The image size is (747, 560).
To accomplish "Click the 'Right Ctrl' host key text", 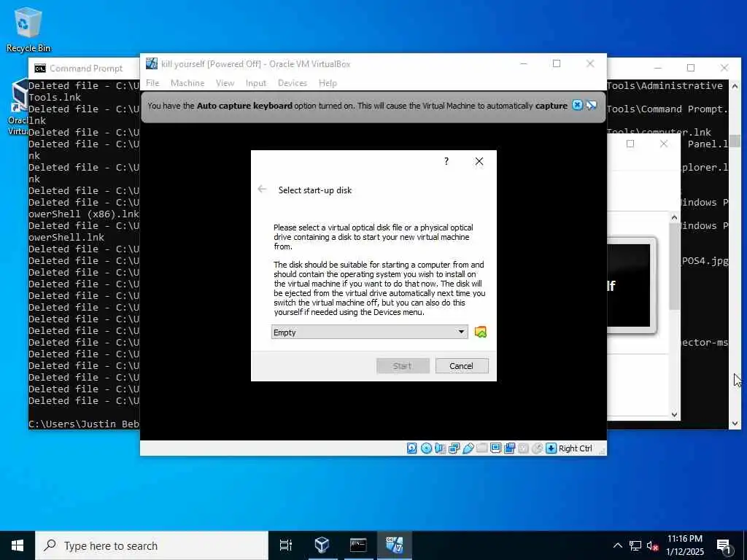I will (x=575, y=448).
